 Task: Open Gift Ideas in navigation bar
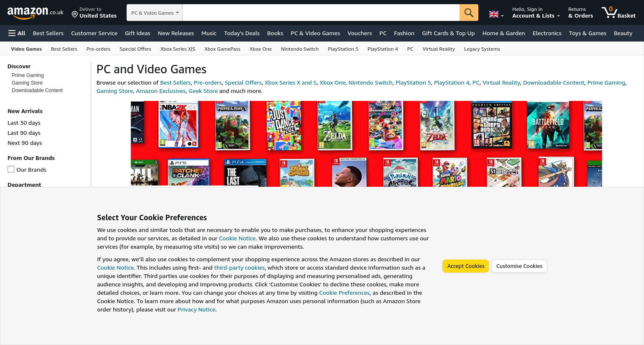138,33
